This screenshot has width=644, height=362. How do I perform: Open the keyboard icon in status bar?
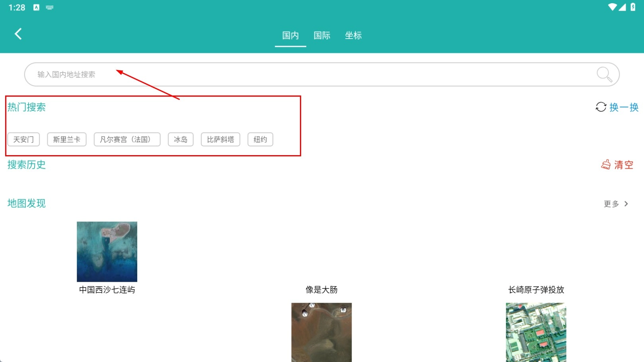click(x=50, y=8)
